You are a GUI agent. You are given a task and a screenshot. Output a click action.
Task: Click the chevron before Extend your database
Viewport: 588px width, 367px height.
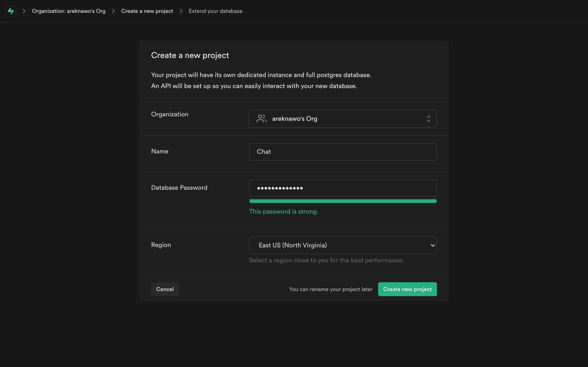click(x=181, y=11)
